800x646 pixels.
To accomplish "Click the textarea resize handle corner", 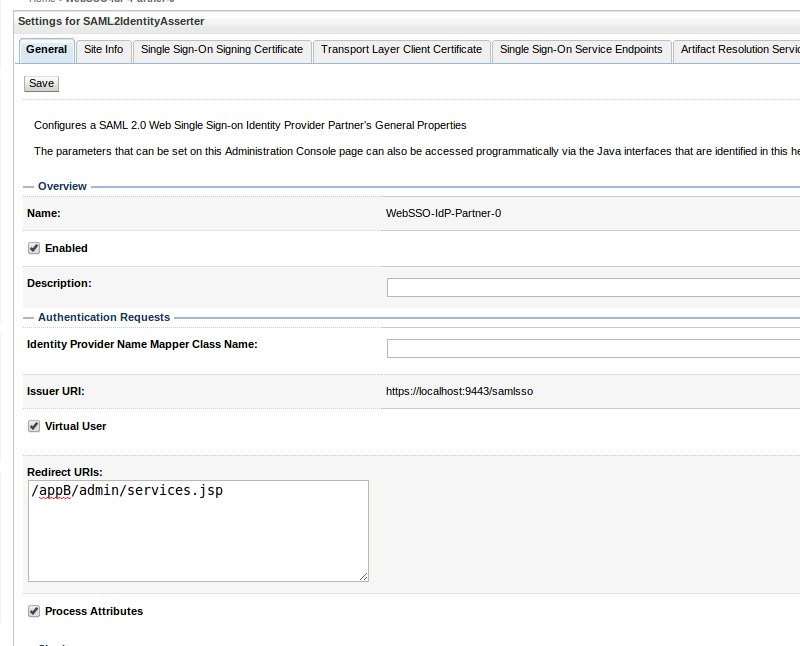I will tap(364, 576).
